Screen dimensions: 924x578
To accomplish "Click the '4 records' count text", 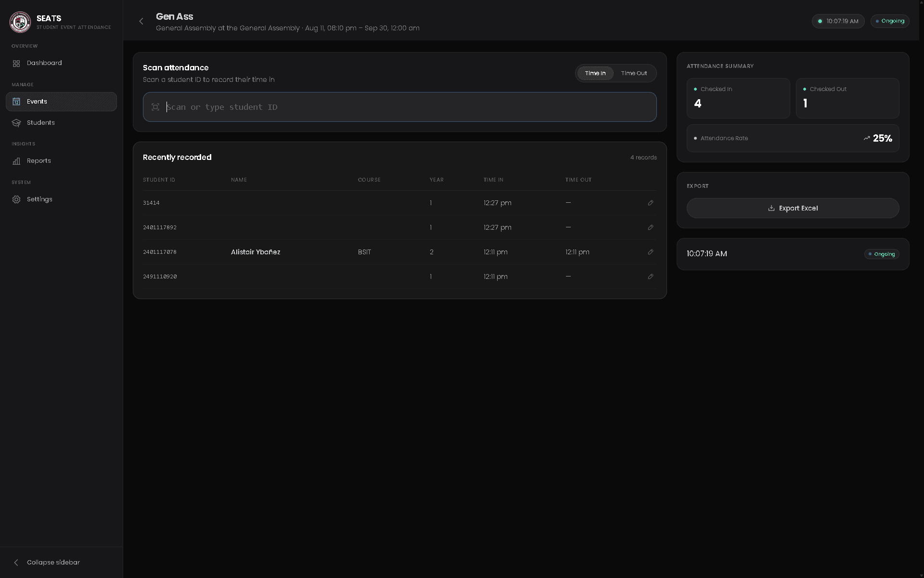I will [643, 158].
